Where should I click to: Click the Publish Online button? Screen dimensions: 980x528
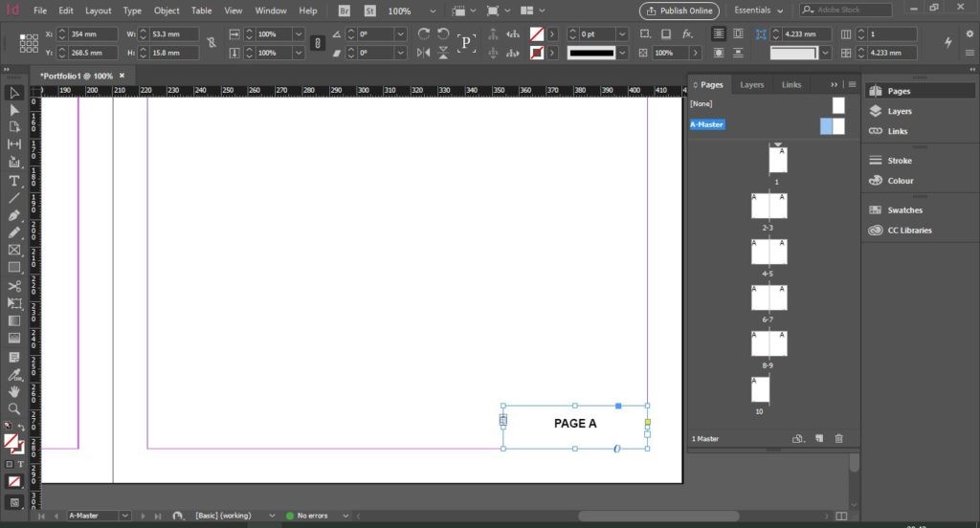(679, 11)
